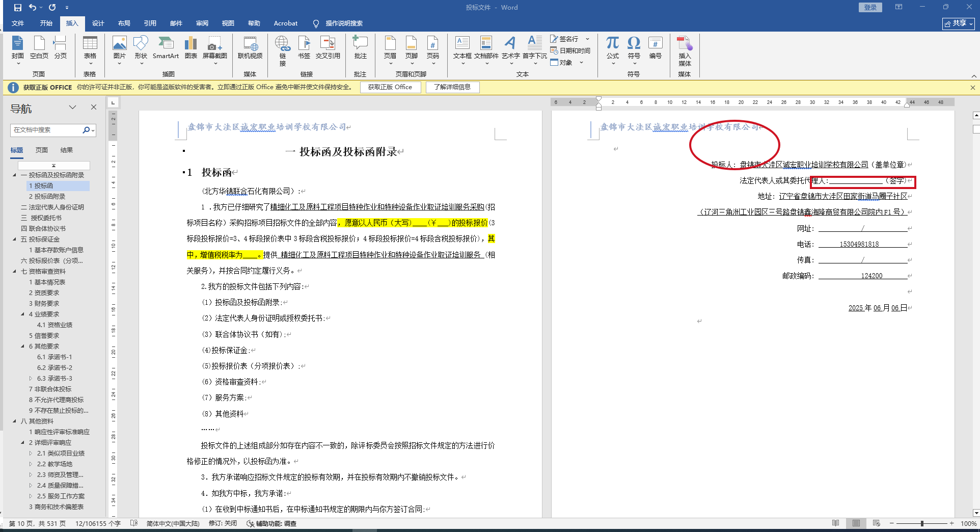Click the 页码 page number icon

click(x=433, y=44)
